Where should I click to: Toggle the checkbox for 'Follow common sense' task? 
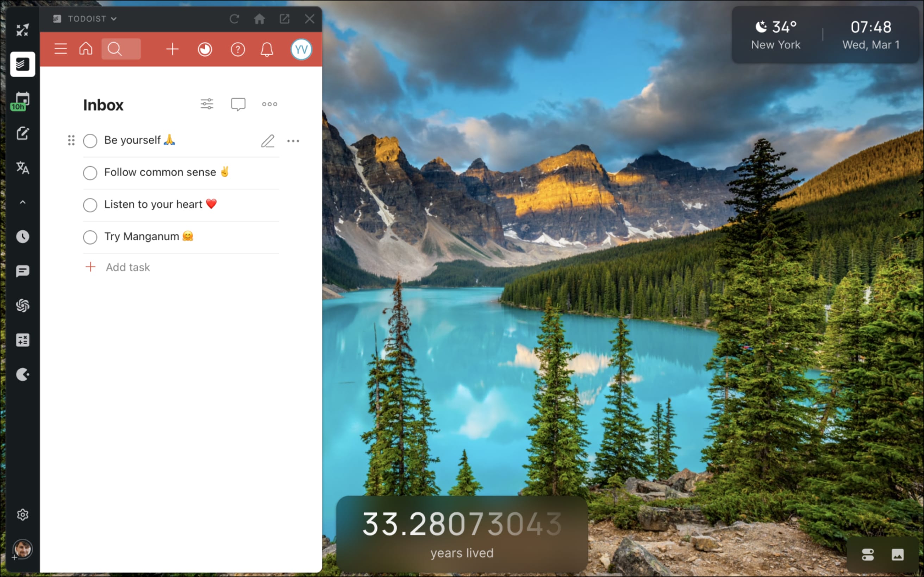(90, 172)
